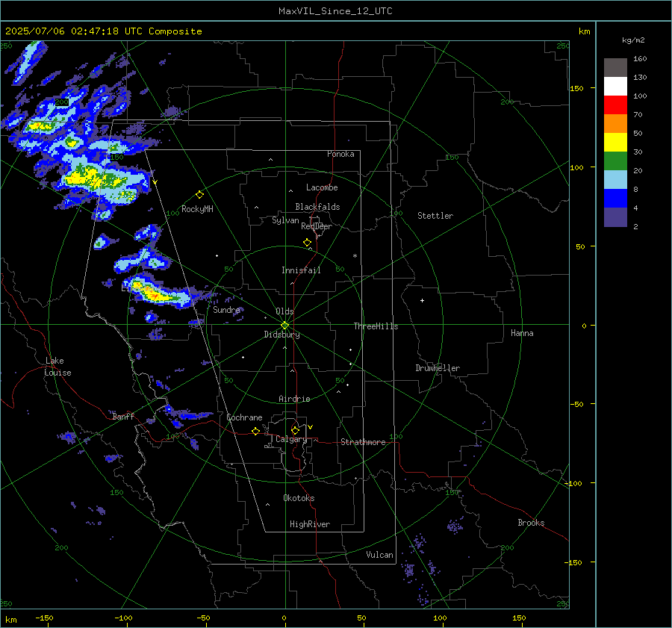Click the 70 value on the legend
672x628 pixels.
[638, 114]
